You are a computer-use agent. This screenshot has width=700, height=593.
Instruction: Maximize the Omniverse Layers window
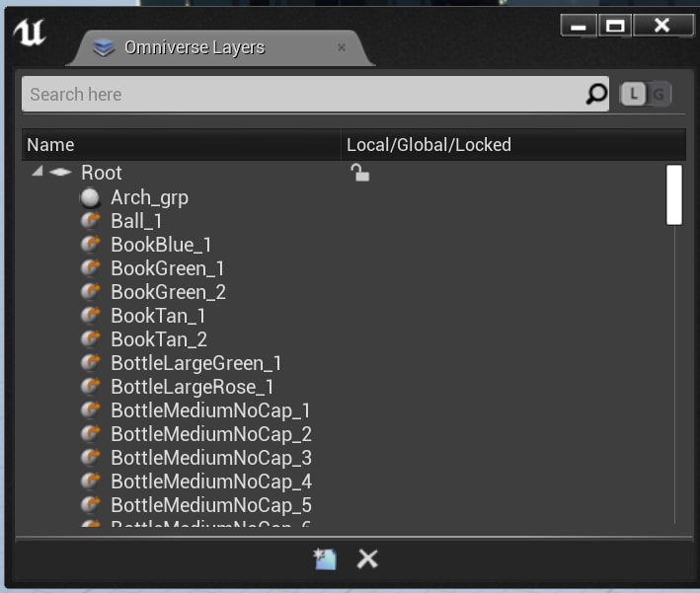[615, 26]
